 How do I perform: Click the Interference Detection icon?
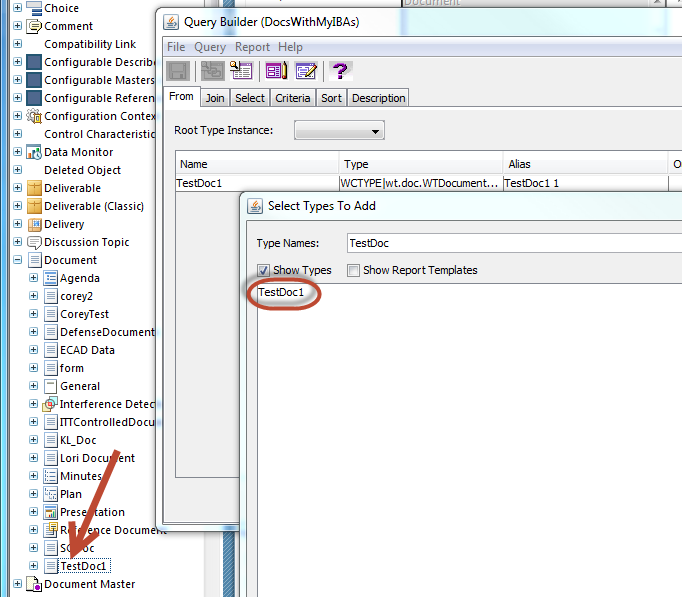[x=50, y=404]
